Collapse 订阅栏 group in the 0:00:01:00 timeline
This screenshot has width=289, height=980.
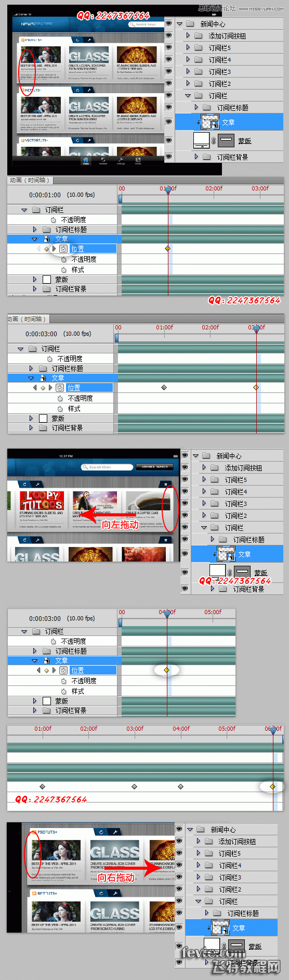24,210
